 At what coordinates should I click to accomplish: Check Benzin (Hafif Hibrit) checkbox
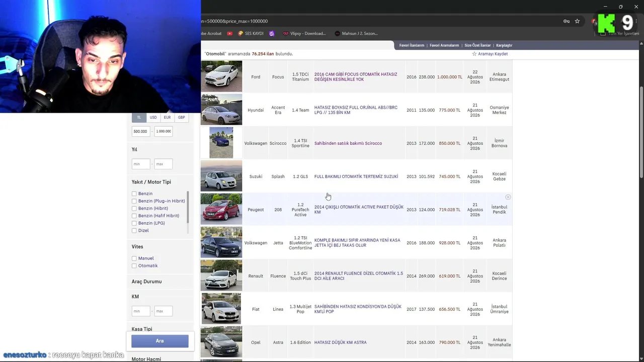pos(134,216)
